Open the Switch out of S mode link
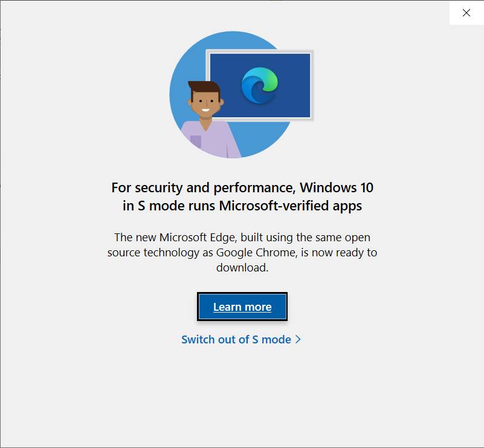The width and height of the screenshot is (484, 448). (241, 339)
